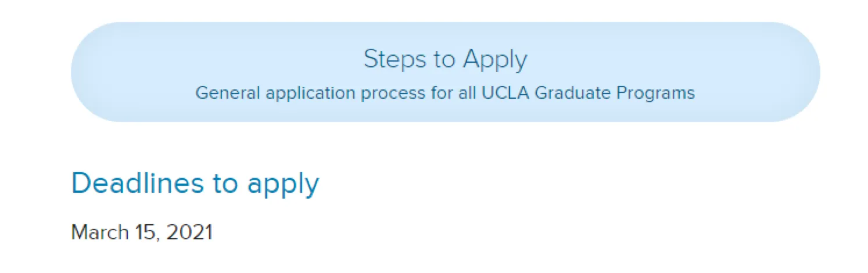Open the "Steps to Apply" title text

[445, 59]
